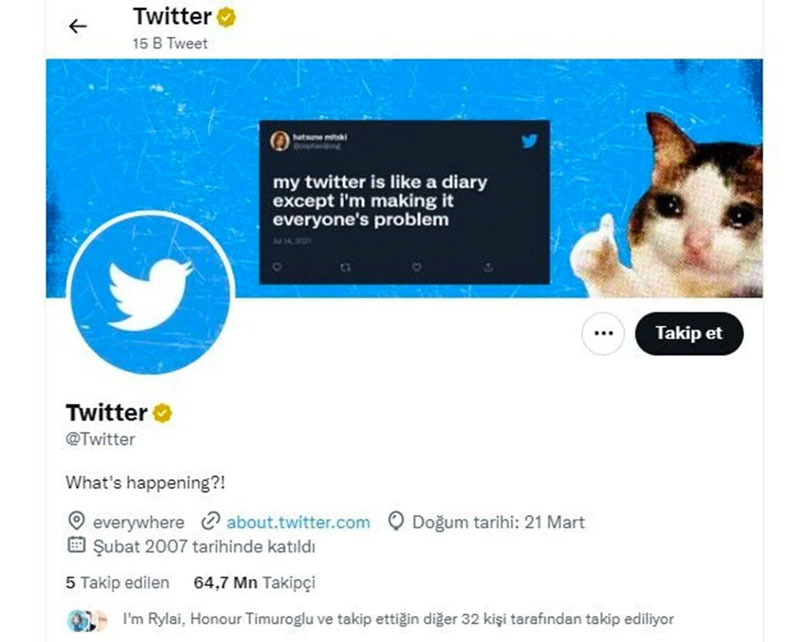
Task: Open the about.twitter.com link
Action: (298, 522)
